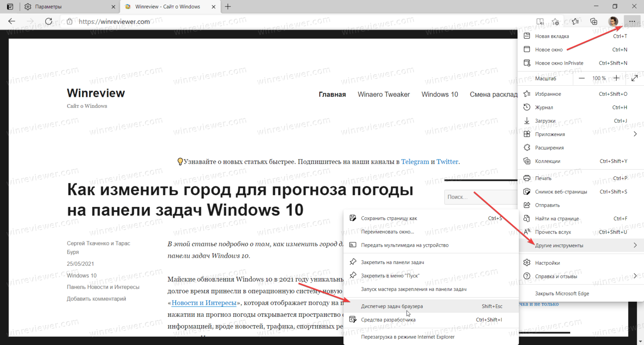Open Средства разработчика
Viewport: 644px width, 345px height.
pyautogui.click(x=431, y=320)
